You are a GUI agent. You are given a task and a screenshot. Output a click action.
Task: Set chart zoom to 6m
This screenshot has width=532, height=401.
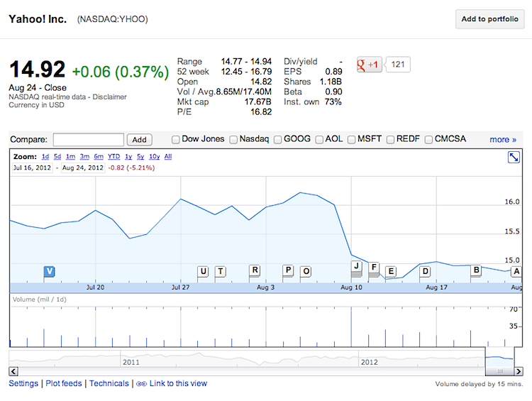tap(99, 157)
